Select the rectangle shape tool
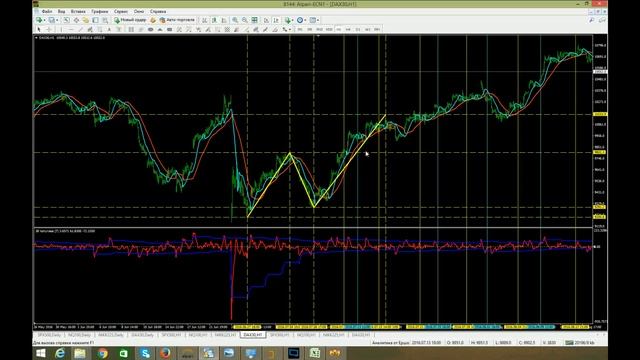The height and width of the screenshot is (360, 640). click(x=169, y=29)
